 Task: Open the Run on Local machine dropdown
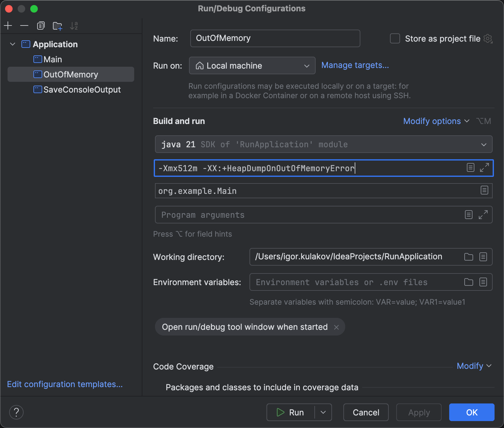point(252,65)
